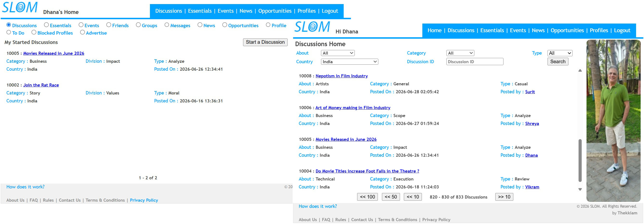The image size is (644, 224).
Task: Click How does it work? on Dhana's Home
Action: click(26, 187)
